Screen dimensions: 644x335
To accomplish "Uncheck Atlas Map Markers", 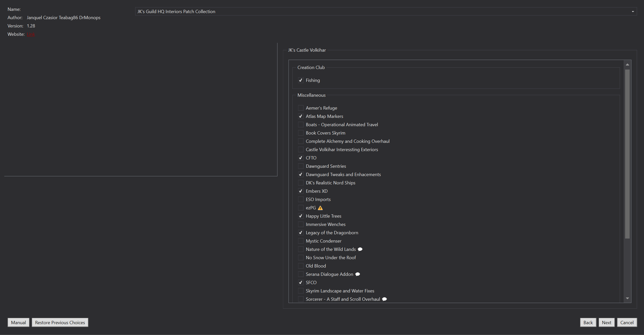I will 301,116.
